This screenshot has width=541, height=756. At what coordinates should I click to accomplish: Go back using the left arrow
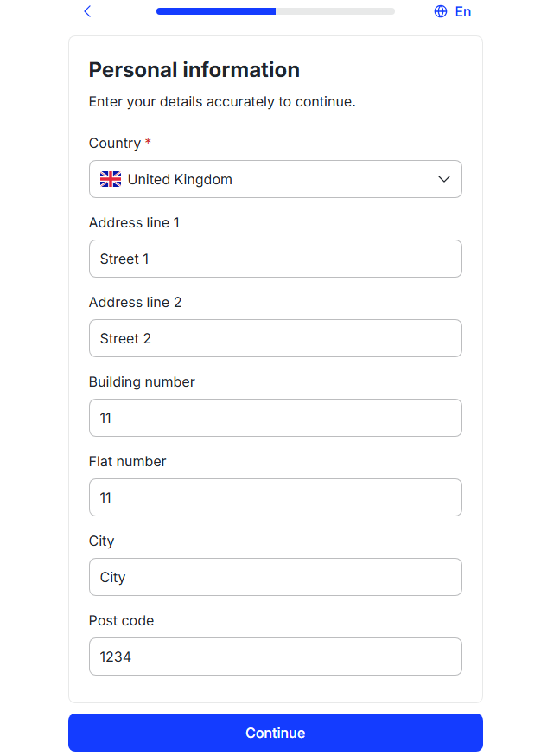(x=87, y=11)
